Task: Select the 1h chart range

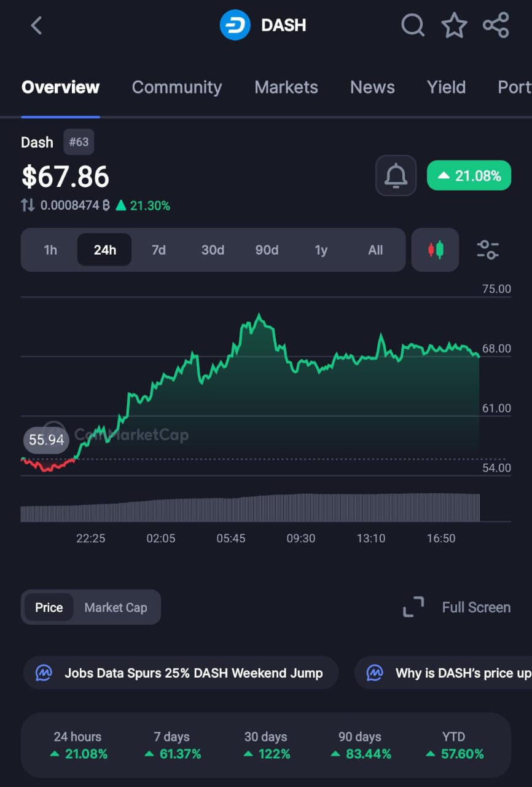Action: tap(50, 250)
